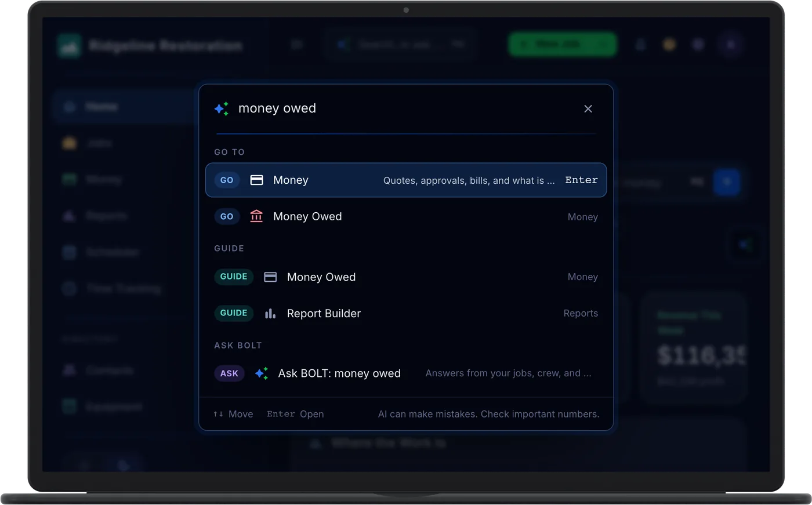Click the "Answers from your jobs, crew, and ..." text
Screen dimensions: 812x505
[509, 373]
